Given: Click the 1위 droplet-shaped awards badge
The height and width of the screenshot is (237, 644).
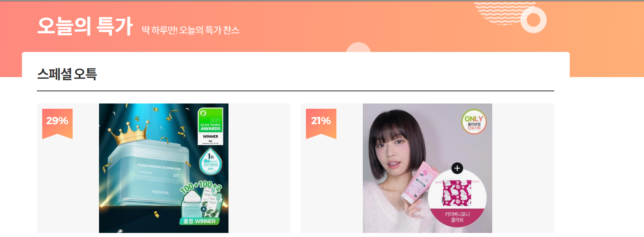Looking at the screenshot, I should pyautogui.click(x=211, y=162).
